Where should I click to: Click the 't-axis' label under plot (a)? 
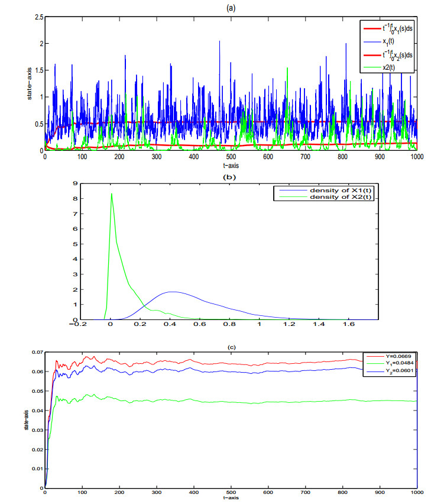[x=231, y=166]
